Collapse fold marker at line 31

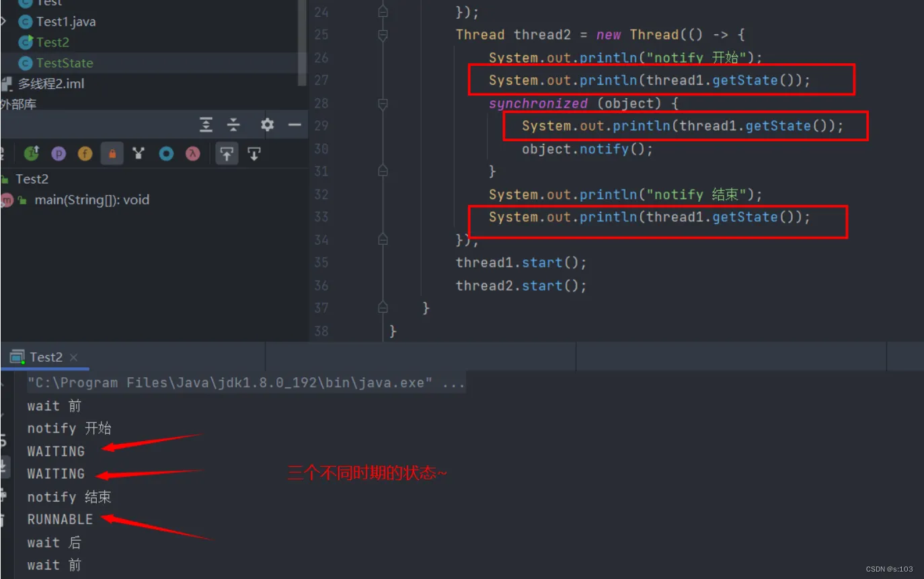click(x=383, y=171)
